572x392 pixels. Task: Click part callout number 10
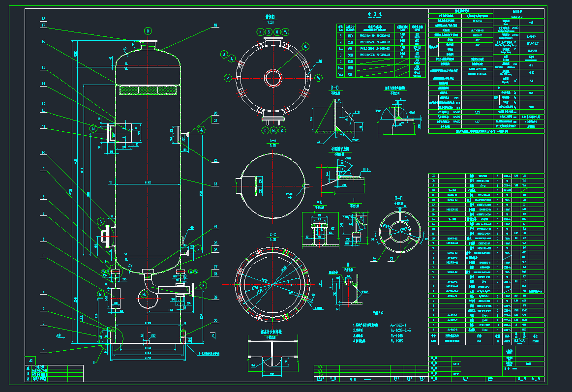pyautogui.click(x=43, y=153)
